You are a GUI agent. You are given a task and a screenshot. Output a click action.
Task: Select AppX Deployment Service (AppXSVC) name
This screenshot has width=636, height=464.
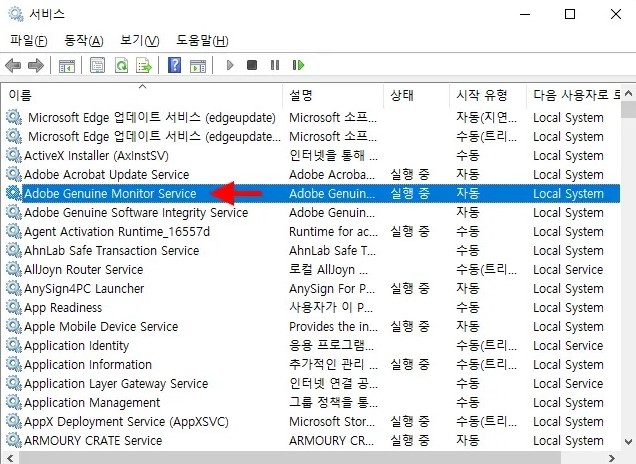[x=126, y=422]
